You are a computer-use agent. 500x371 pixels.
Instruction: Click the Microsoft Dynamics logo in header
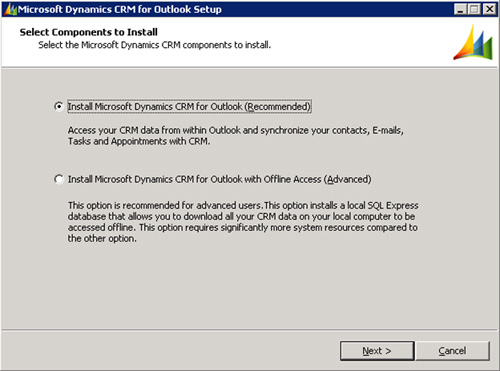[x=473, y=42]
